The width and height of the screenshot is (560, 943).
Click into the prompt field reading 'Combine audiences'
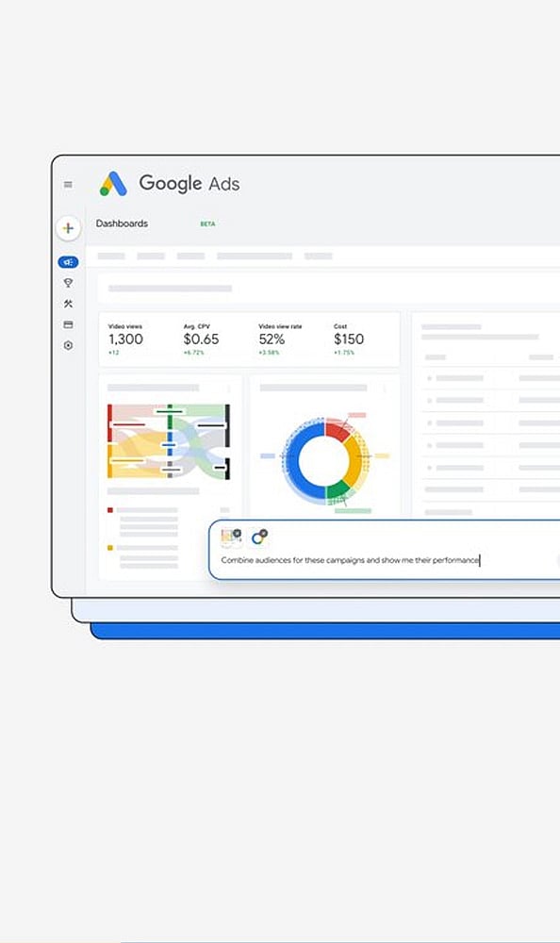click(350, 560)
